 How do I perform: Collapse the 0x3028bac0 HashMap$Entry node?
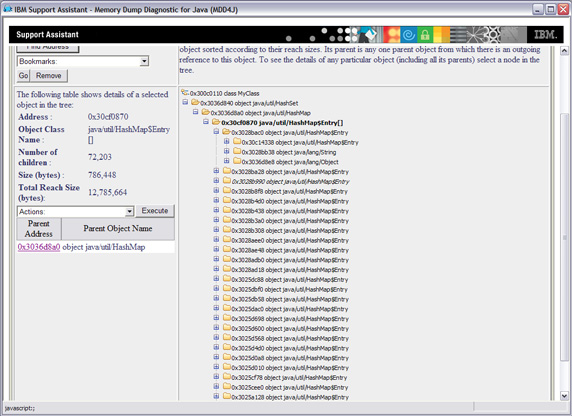tap(216, 132)
